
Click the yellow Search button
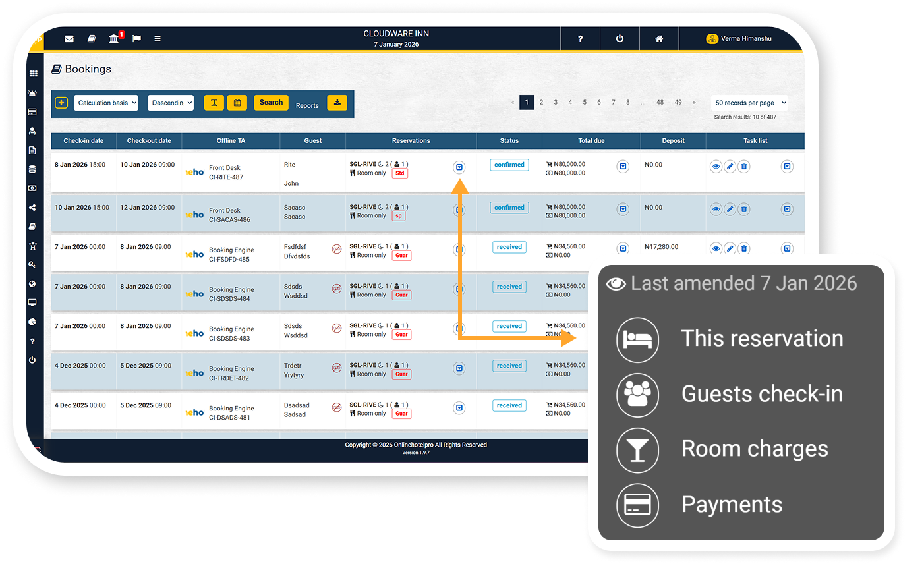271,103
